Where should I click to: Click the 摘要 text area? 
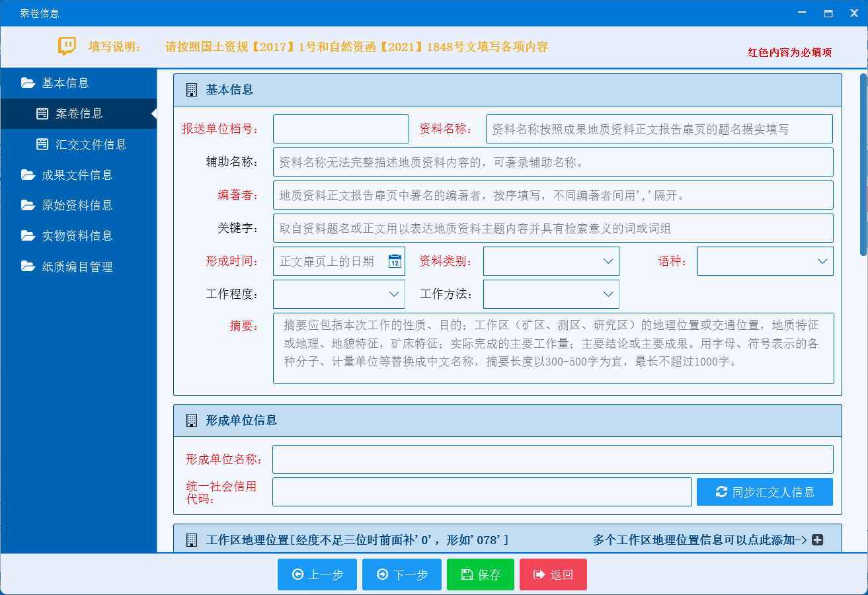pos(553,348)
